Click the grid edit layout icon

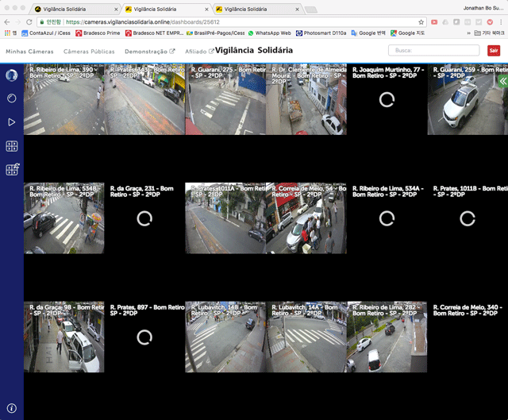click(x=13, y=169)
